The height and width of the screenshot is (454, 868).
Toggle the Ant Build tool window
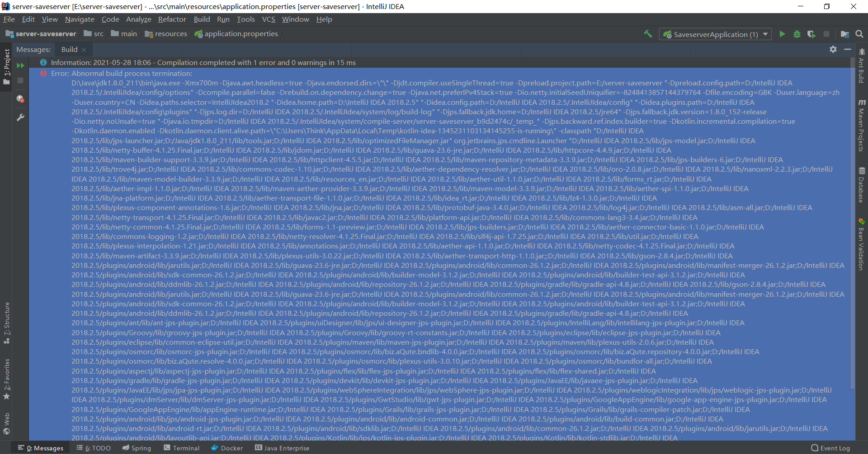tap(862, 65)
